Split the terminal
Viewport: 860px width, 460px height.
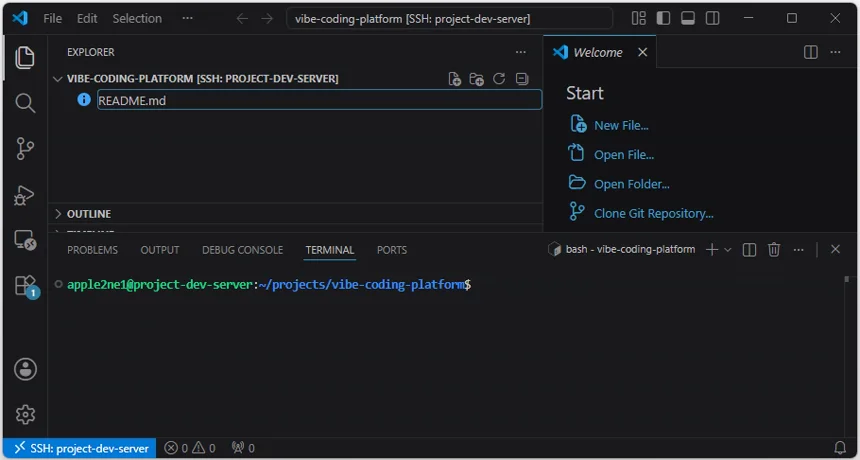(x=749, y=250)
